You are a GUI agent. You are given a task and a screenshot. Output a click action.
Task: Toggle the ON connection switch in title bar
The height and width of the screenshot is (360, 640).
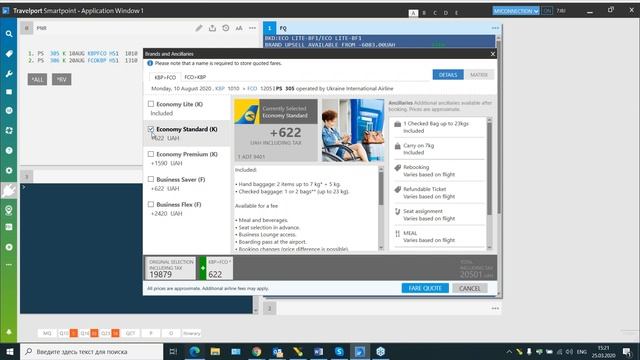pyautogui.click(x=547, y=11)
